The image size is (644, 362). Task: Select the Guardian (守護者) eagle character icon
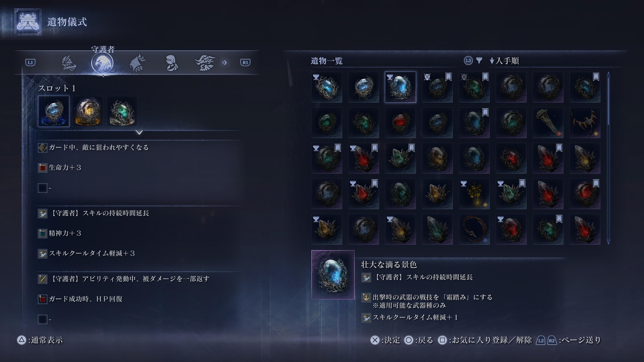(102, 63)
